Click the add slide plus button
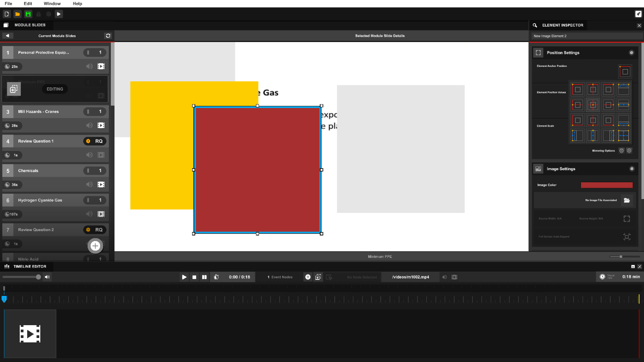This screenshot has height=362, width=644. tap(95, 246)
